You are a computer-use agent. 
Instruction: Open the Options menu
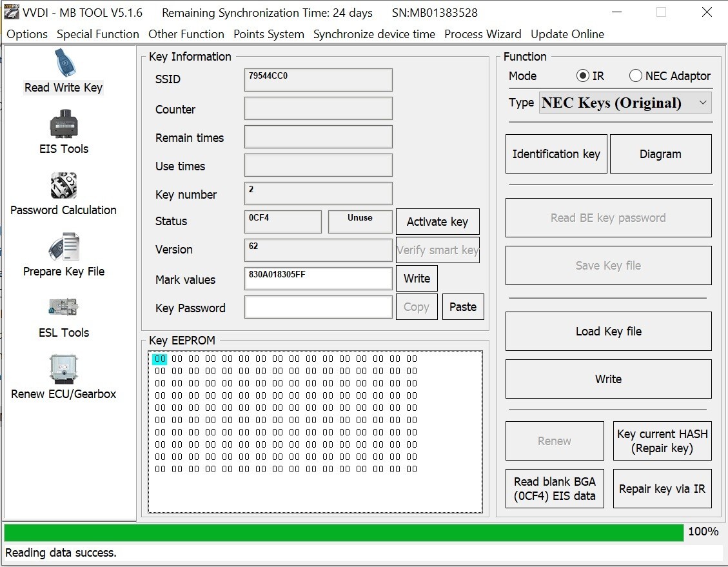[x=27, y=34]
